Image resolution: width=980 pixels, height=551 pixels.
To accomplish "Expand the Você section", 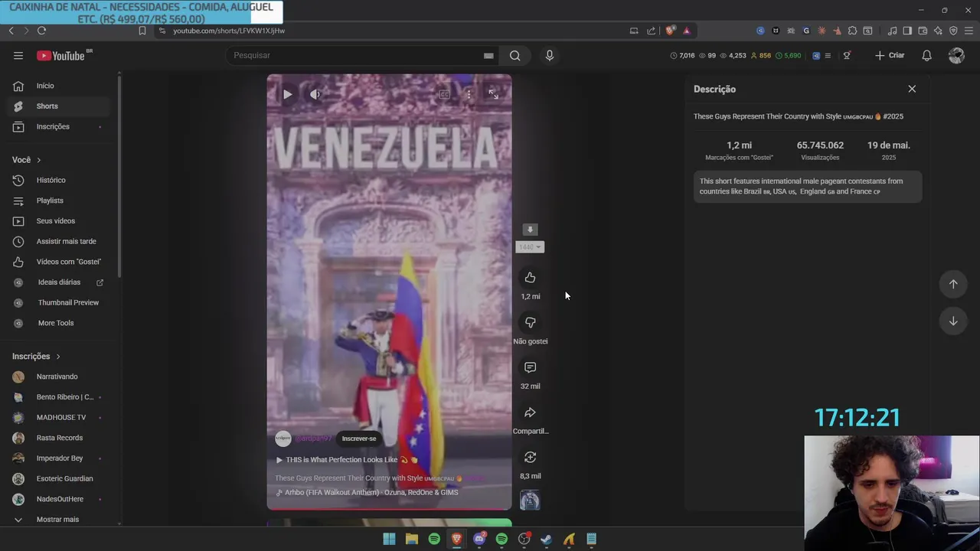I will [27, 160].
